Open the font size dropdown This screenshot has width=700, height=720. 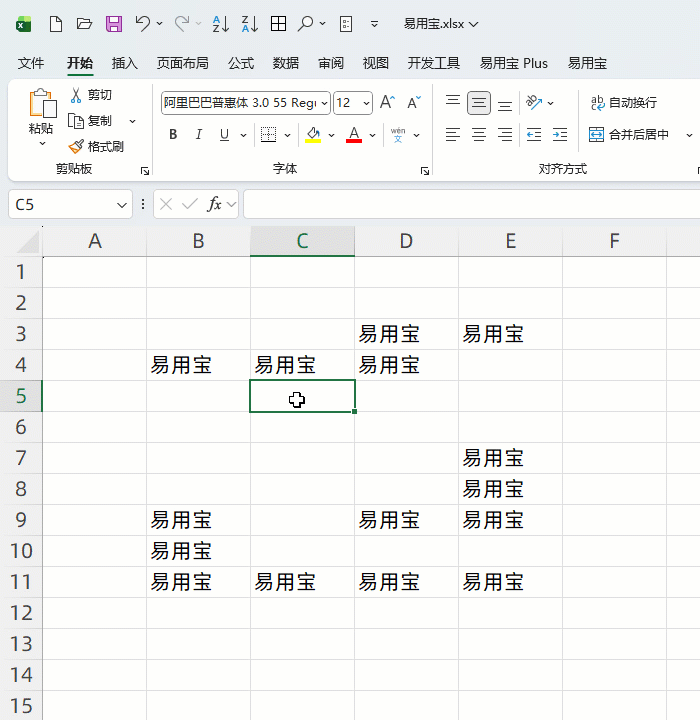click(366, 103)
